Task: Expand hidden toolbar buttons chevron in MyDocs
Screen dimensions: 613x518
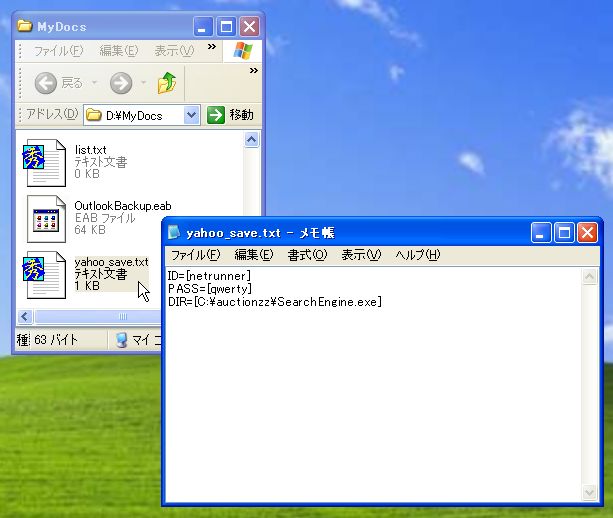Action: [x=254, y=70]
